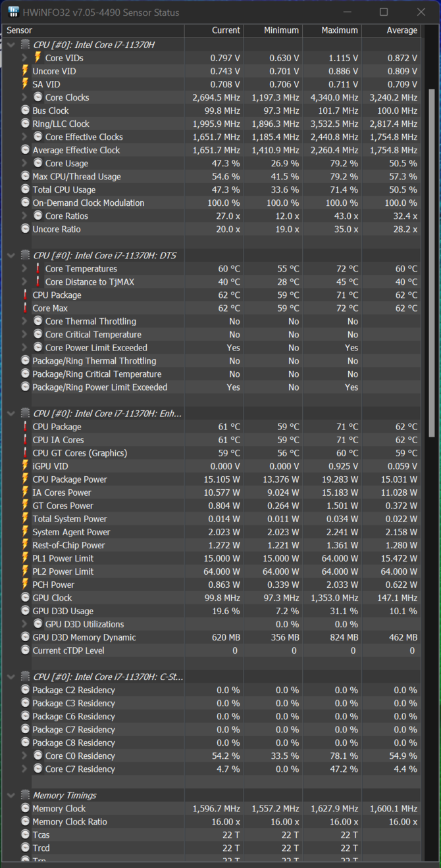
Task: Select the Package/Ring Critical Temperature row
Action: [x=212, y=374]
